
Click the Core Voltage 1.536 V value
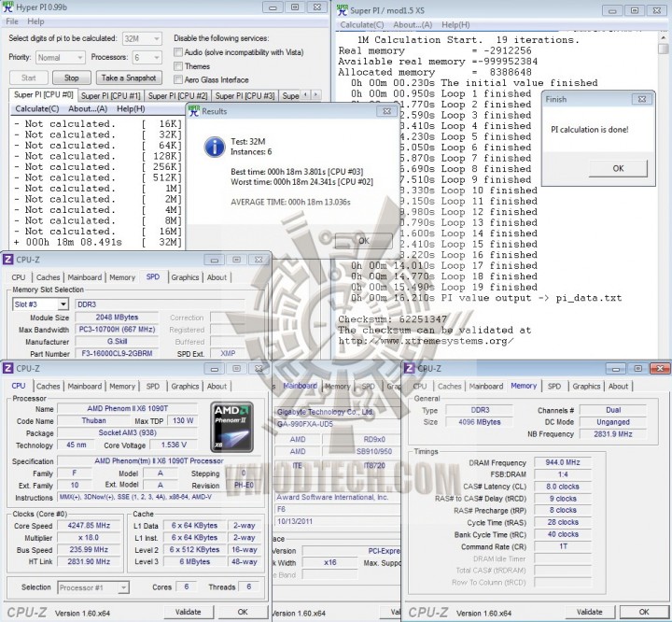point(174,445)
